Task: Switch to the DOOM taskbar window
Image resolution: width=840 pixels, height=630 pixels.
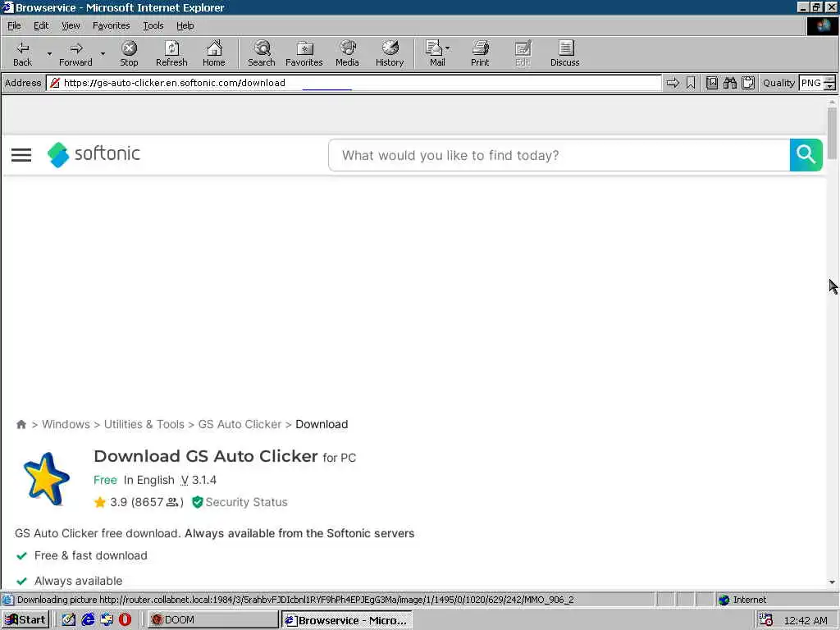Action: click(x=212, y=620)
